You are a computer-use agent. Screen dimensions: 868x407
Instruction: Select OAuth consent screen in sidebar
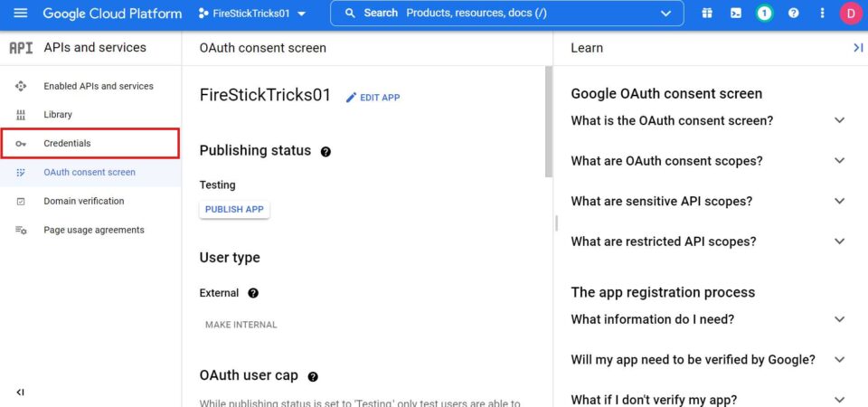(x=90, y=172)
